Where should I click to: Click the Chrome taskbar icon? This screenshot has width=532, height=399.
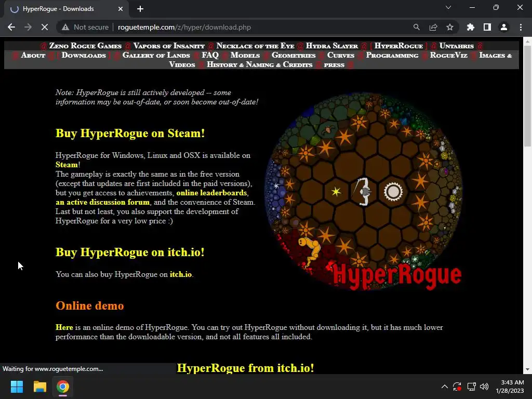coord(63,387)
